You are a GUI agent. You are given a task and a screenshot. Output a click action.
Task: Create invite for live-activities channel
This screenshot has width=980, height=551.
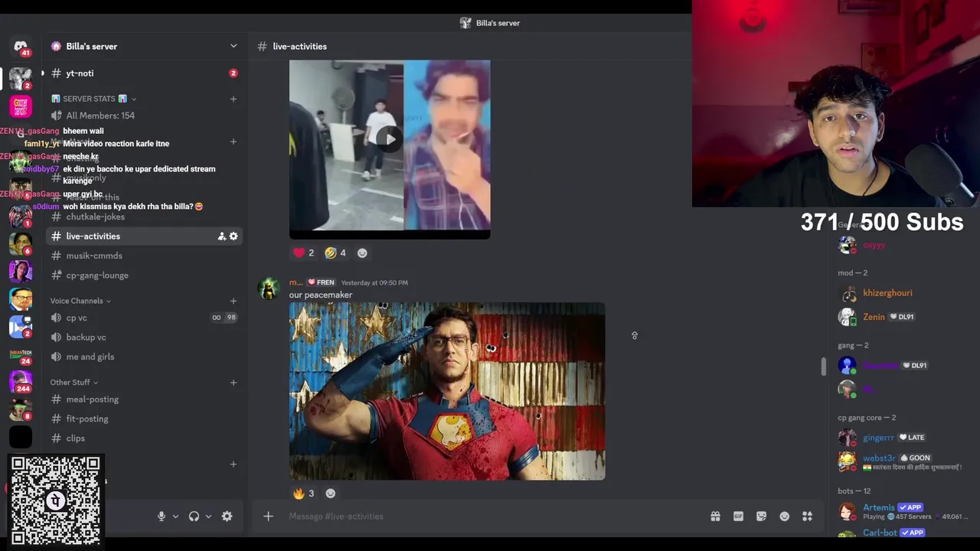coord(222,236)
